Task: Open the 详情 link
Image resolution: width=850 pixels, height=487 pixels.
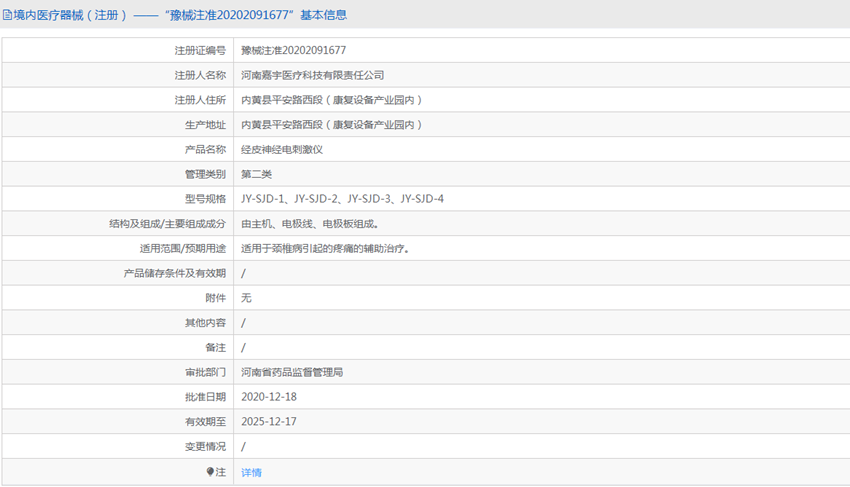Action: point(251,472)
